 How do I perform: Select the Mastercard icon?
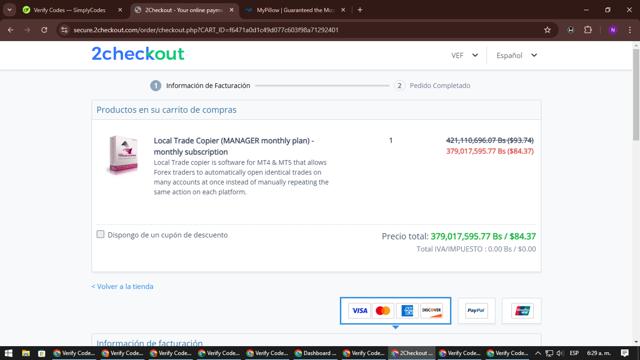383,311
